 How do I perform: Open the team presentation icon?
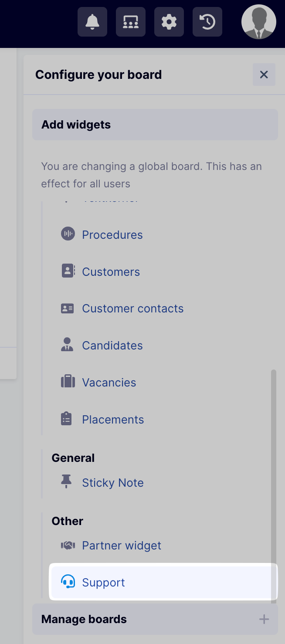pyautogui.click(x=131, y=22)
